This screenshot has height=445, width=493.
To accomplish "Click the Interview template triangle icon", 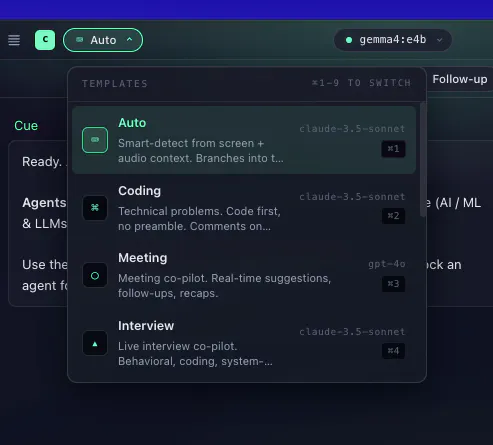I will (x=95, y=343).
